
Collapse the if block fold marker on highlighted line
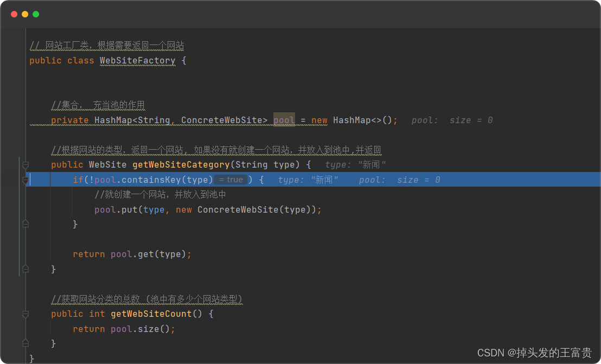pos(25,180)
